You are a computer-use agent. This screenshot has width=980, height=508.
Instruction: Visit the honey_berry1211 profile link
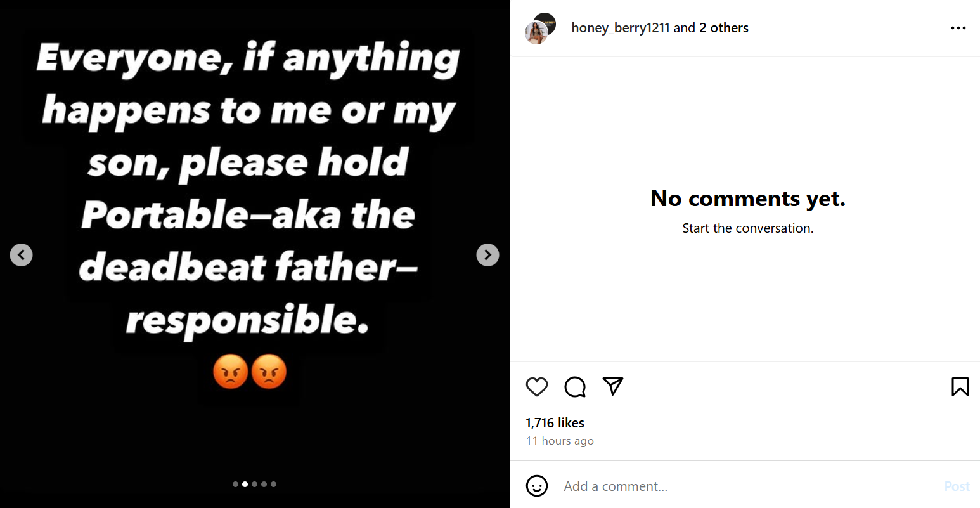(x=620, y=28)
